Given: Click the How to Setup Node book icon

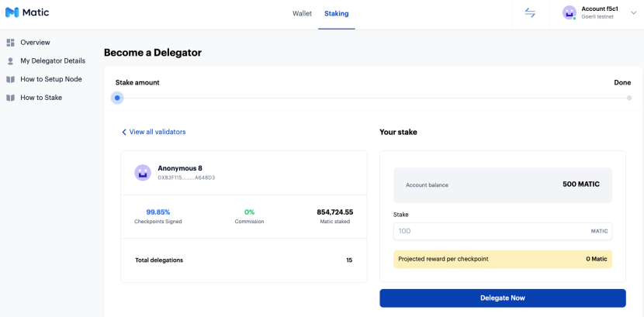Looking at the screenshot, I should [x=11, y=79].
